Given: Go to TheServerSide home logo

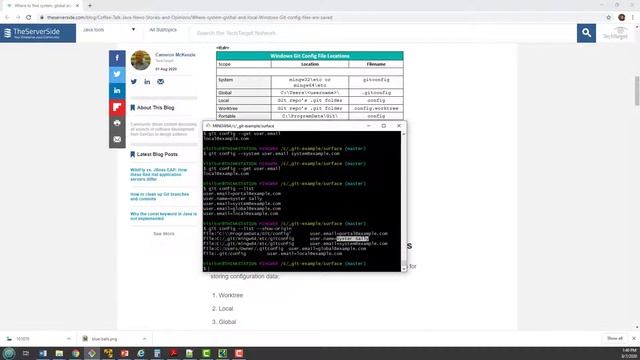Looking at the screenshot, I should [x=38, y=33].
